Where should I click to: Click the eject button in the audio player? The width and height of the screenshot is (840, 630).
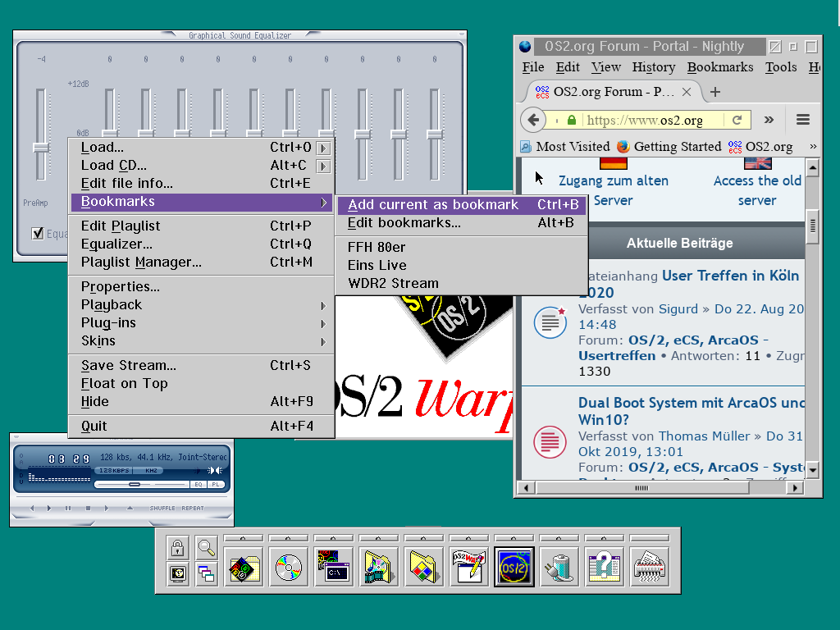click(x=130, y=508)
